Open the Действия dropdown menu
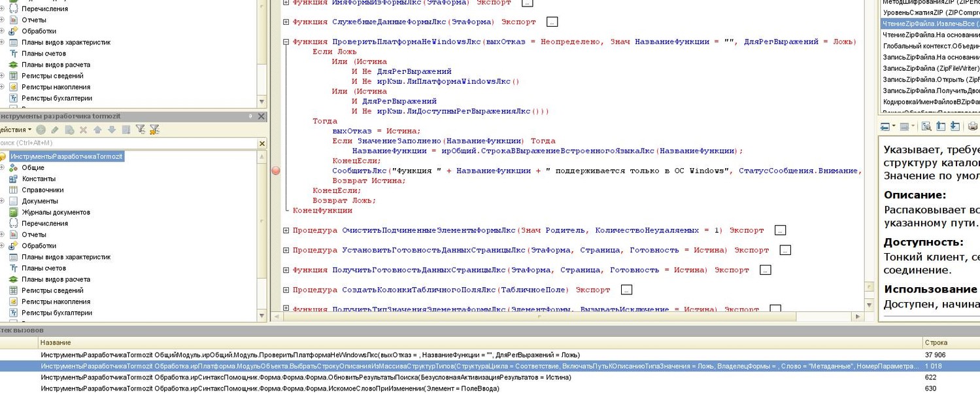980x397 pixels. click(16, 129)
